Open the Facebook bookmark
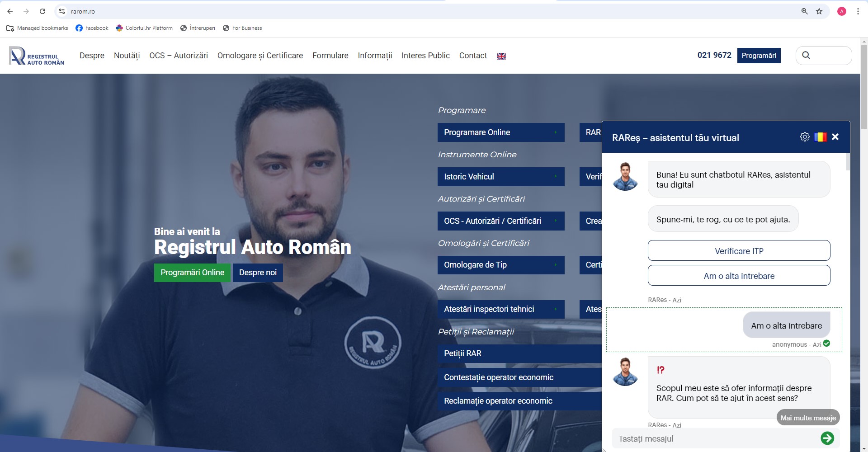Screen dimensions: 868x452 [x=92, y=28]
